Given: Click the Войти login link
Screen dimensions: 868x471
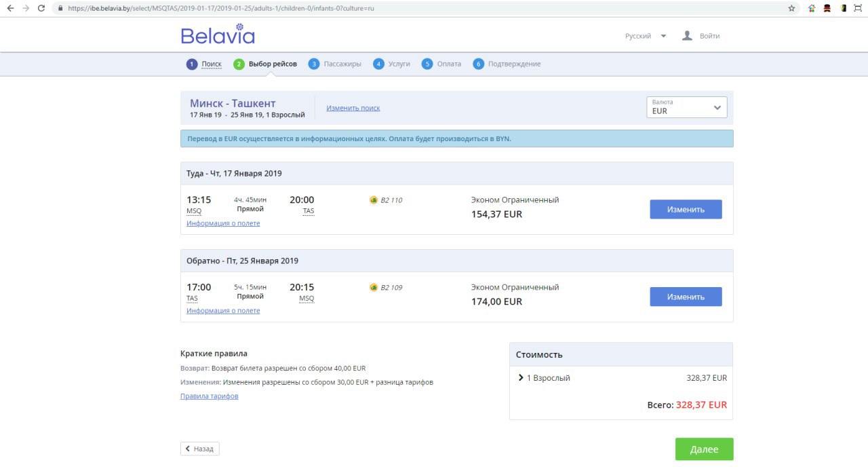Looking at the screenshot, I should (709, 36).
